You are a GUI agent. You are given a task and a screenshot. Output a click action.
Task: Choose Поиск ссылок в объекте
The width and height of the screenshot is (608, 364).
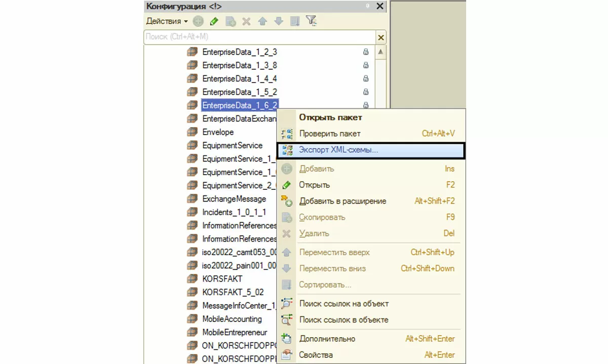[371, 320]
